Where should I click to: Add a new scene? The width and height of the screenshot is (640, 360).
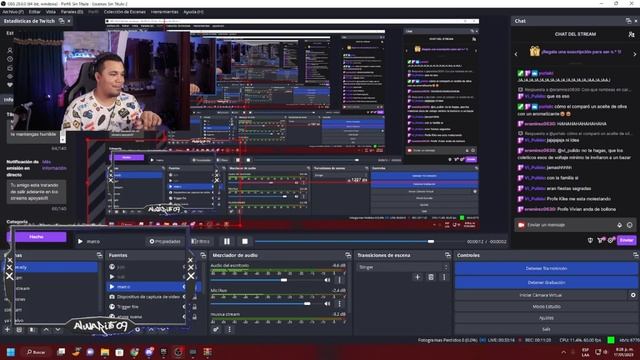pyautogui.click(x=7, y=329)
